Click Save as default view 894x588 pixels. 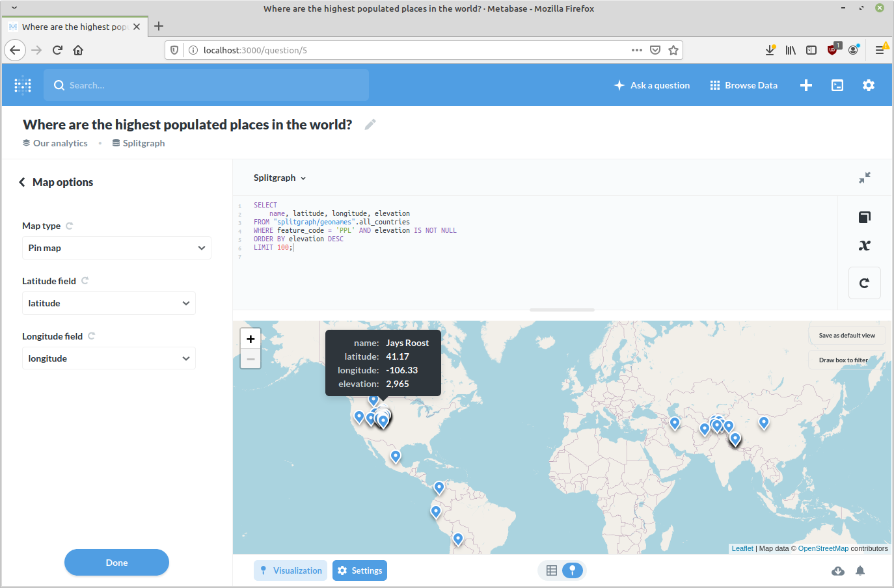click(847, 336)
